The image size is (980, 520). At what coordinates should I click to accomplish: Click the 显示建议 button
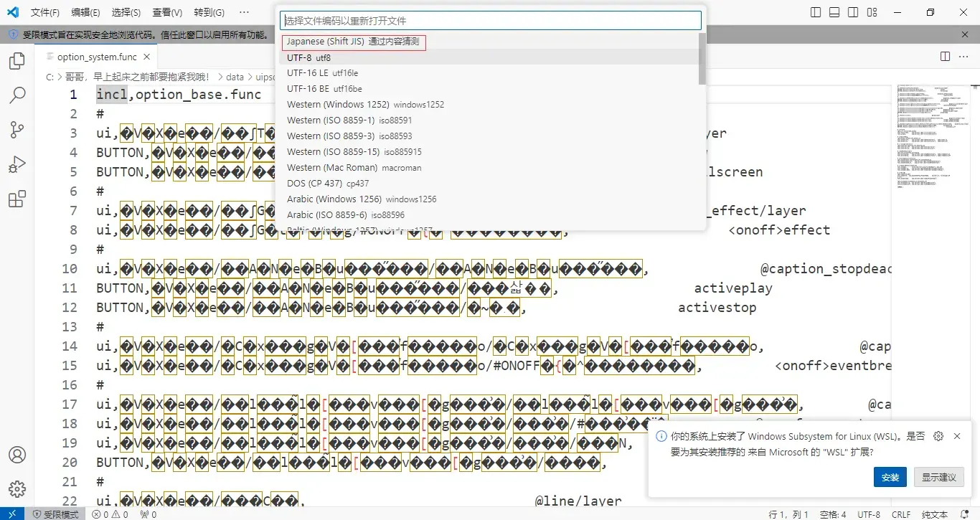coord(939,477)
